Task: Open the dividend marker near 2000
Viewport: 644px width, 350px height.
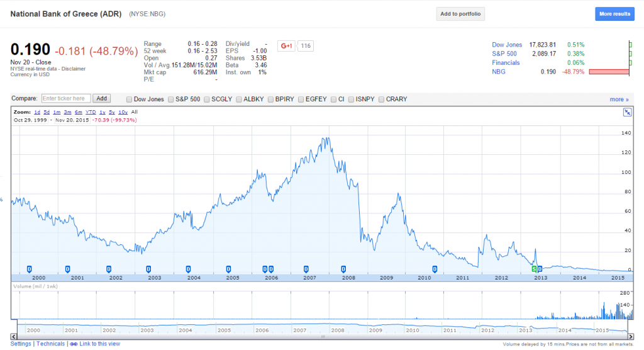Action: [x=29, y=269]
